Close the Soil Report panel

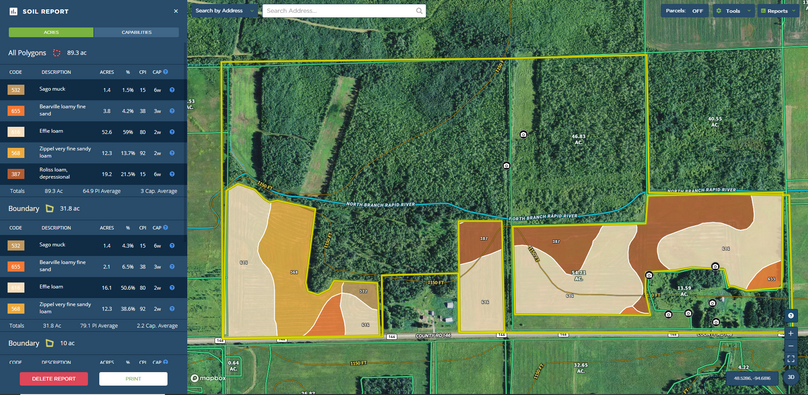(176, 11)
